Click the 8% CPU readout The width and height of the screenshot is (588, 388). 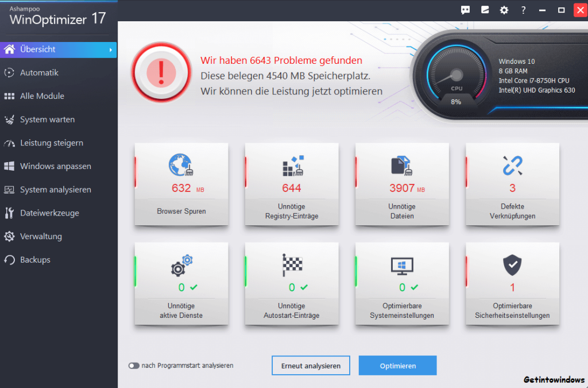click(x=456, y=102)
